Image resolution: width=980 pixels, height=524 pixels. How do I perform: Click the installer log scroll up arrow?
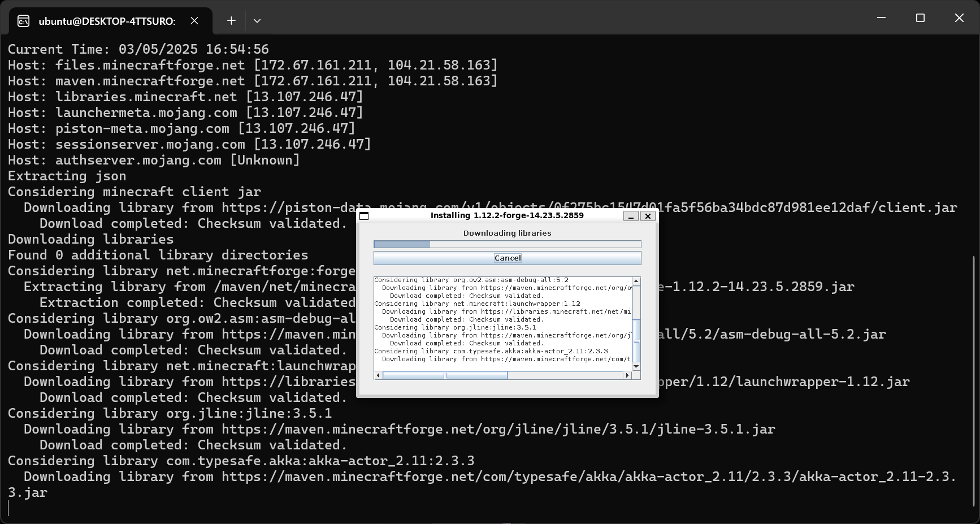tap(636, 281)
